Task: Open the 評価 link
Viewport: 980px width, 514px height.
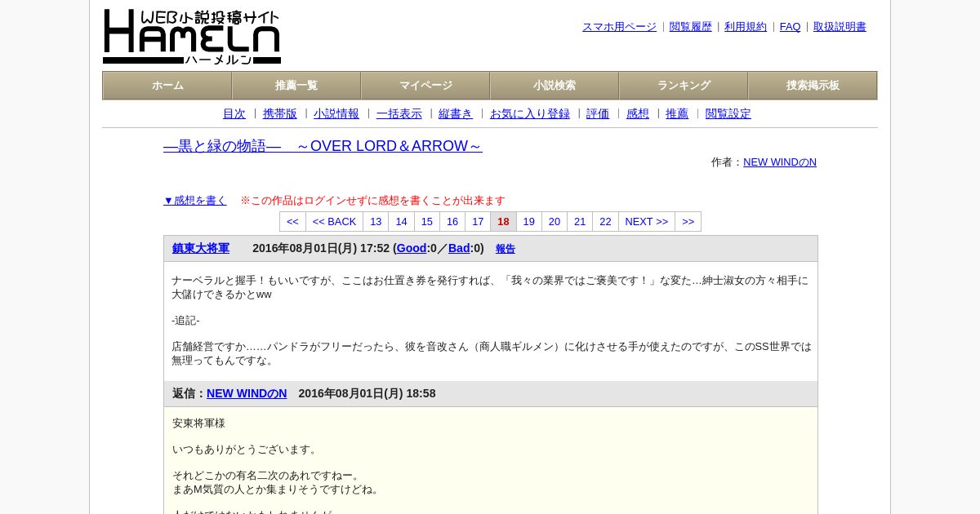Action: [x=598, y=114]
